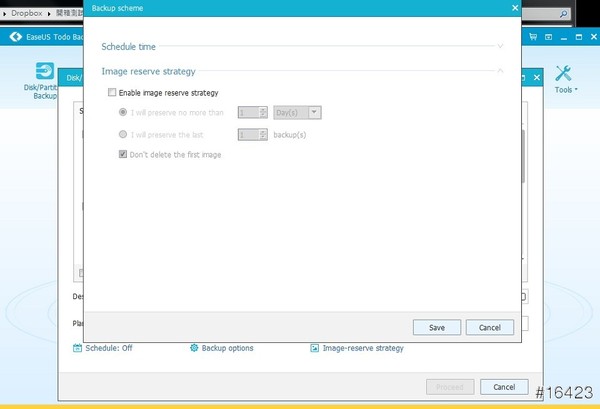Click the last backup(s) count stepper field
Screen dimensions: 600x409
pos(253,135)
